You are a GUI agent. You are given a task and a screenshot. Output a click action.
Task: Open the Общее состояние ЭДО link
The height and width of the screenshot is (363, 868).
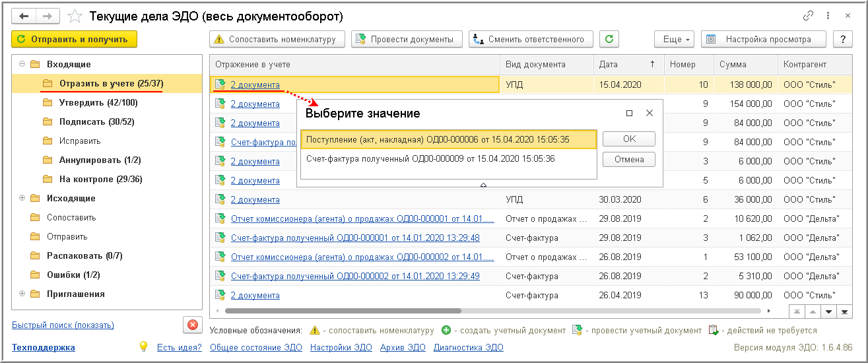(x=256, y=347)
